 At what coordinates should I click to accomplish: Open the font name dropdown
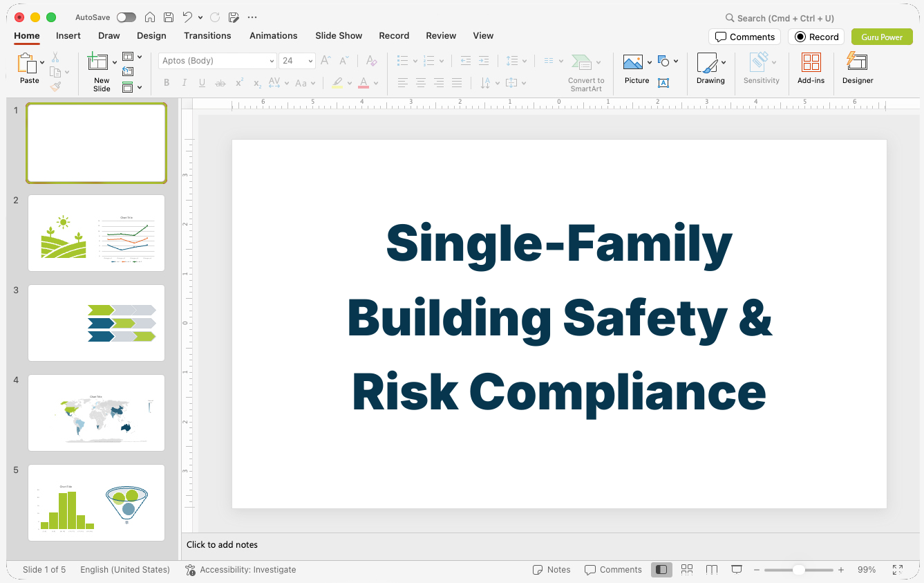(x=272, y=61)
